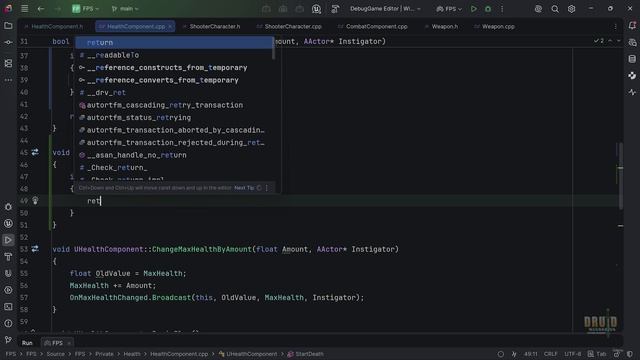Open editor tabs options menu
Screen dimensions: 640x360
pos(616,27)
